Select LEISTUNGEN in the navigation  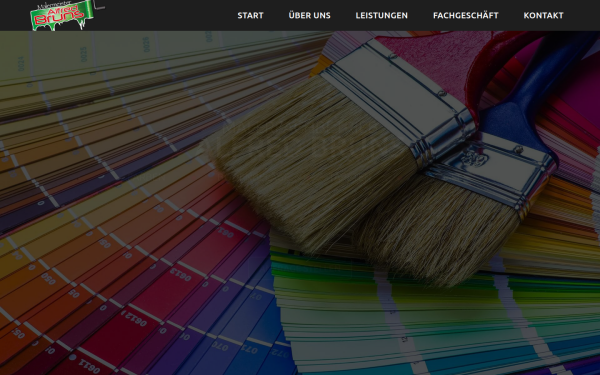pyautogui.click(x=382, y=15)
